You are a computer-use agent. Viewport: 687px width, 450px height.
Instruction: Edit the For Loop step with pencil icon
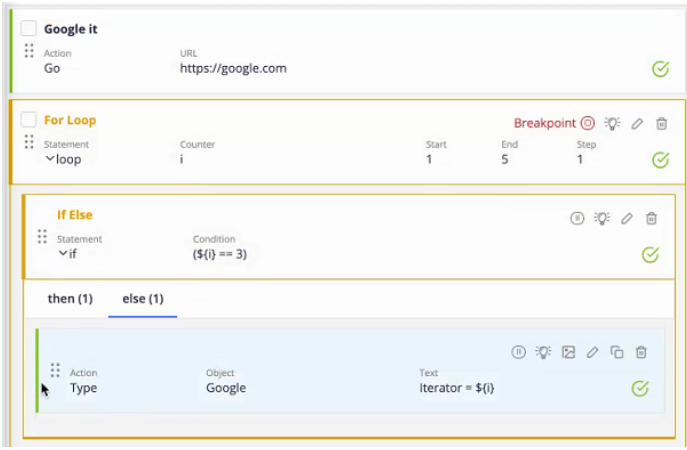click(x=637, y=124)
